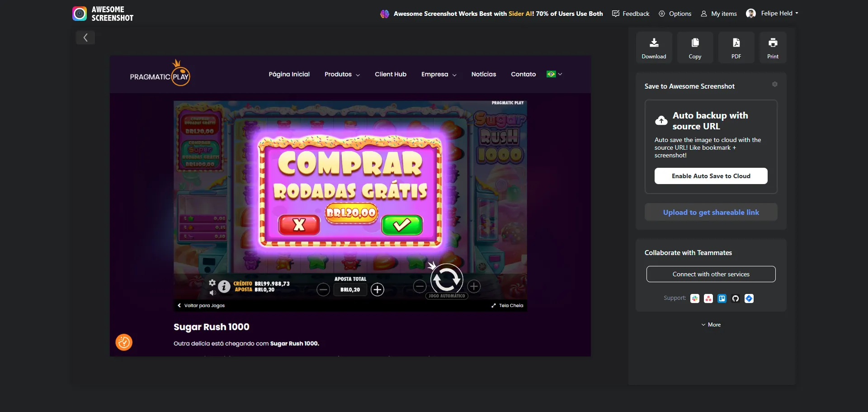The image size is (868, 412).
Task: Print the screenshot
Action: [773, 47]
